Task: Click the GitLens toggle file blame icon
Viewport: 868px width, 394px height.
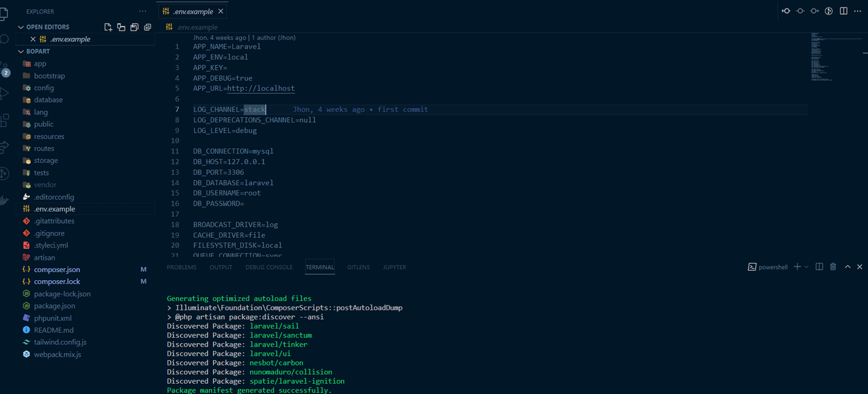Action: [829, 11]
